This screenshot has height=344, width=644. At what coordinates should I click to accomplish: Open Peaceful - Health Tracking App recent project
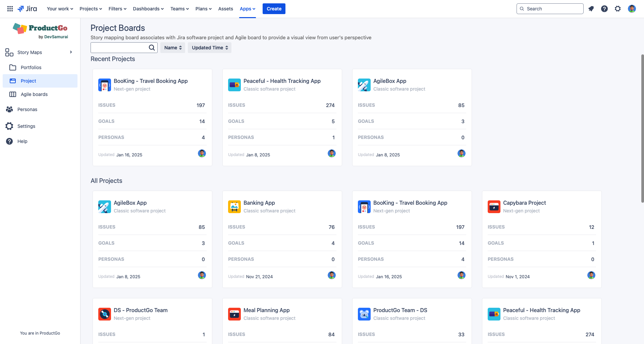click(x=282, y=81)
